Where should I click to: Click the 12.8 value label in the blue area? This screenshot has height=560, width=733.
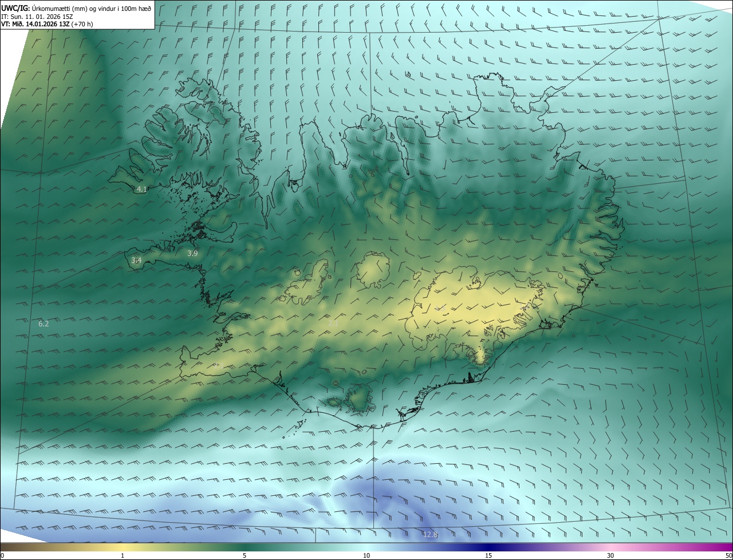coord(430,534)
